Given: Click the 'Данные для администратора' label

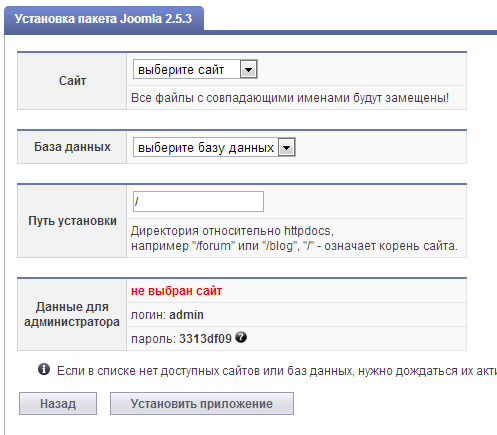Looking at the screenshot, I should tap(72, 314).
